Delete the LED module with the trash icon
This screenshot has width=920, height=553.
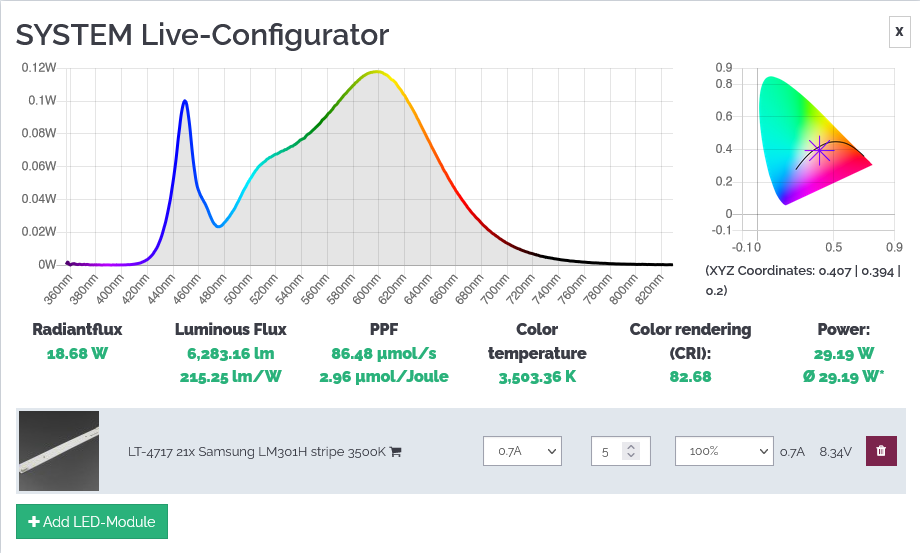click(x=881, y=451)
